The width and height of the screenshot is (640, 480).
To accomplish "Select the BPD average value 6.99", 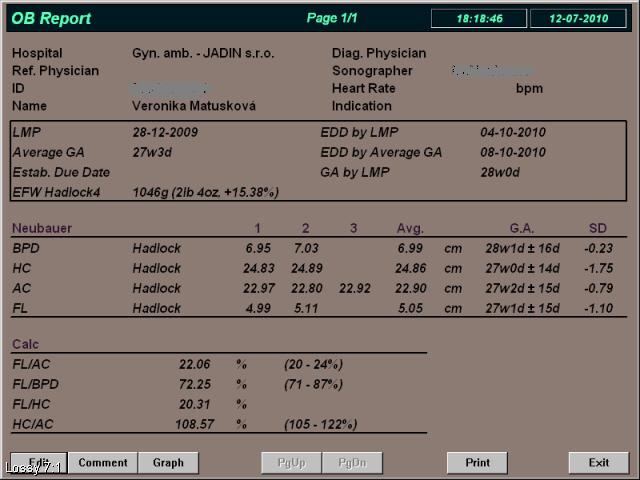I will tap(410, 248).
